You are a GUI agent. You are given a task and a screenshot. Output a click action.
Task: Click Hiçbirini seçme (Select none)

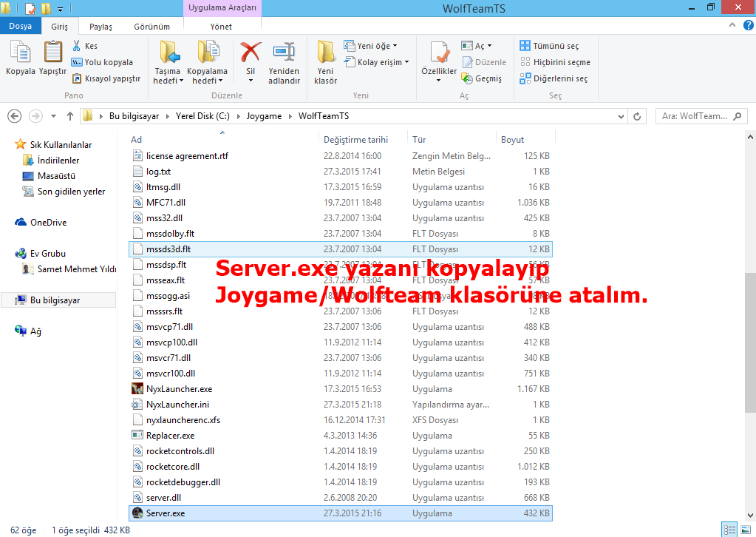(x=555, y=62)
